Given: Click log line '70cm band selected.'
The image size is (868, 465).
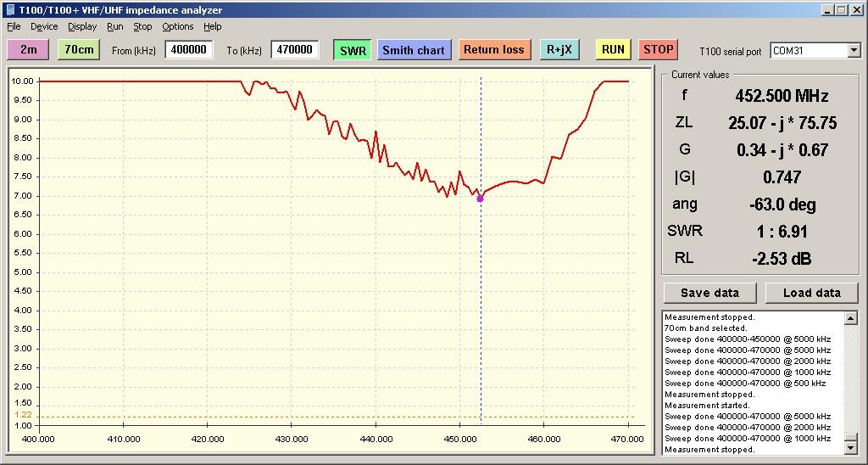Looking at the screenshot, I should pos(706,328).
